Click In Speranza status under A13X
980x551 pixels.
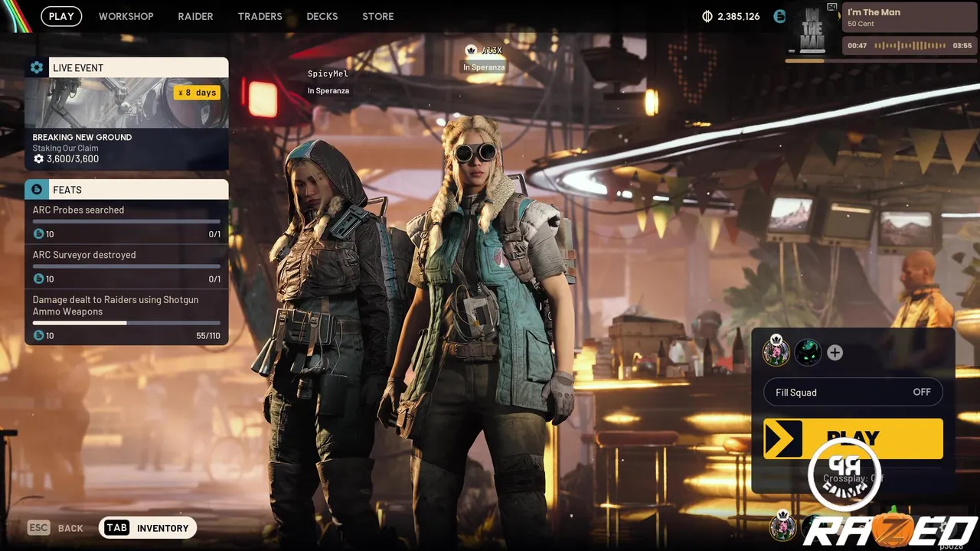484,67
